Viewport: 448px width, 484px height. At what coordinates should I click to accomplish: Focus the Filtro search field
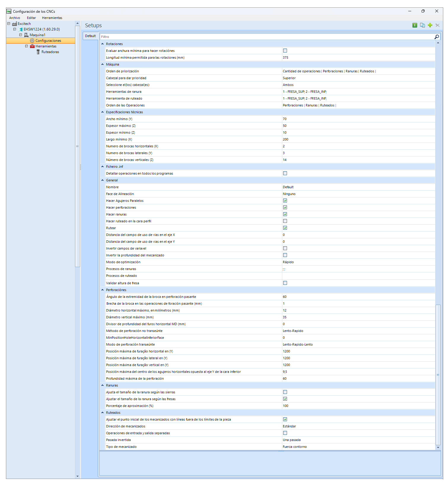[267, 37]
